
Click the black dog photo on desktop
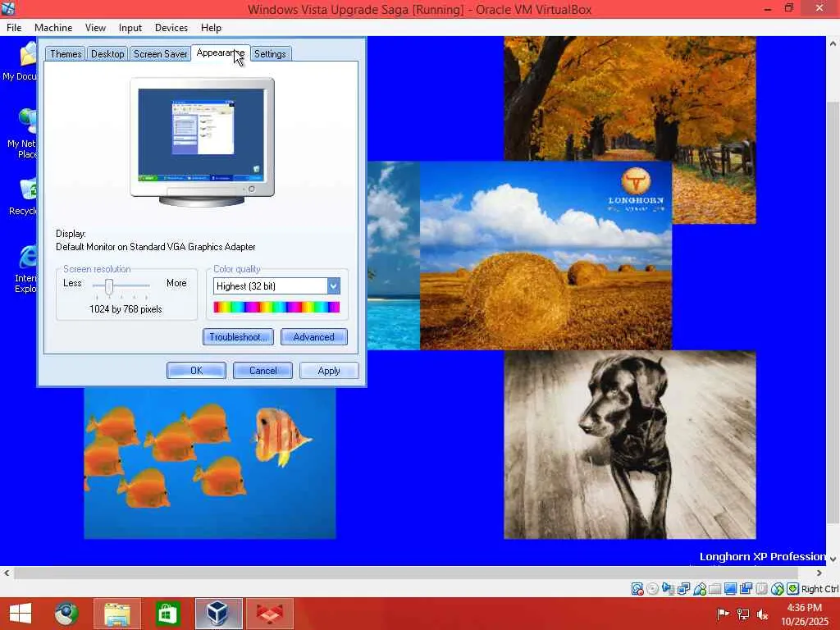pos(630,445)
